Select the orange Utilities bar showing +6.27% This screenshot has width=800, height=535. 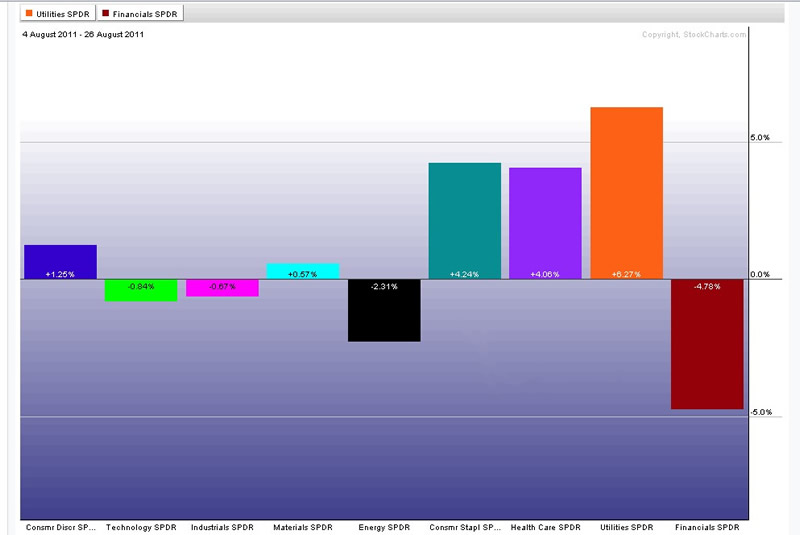(626, 192)
